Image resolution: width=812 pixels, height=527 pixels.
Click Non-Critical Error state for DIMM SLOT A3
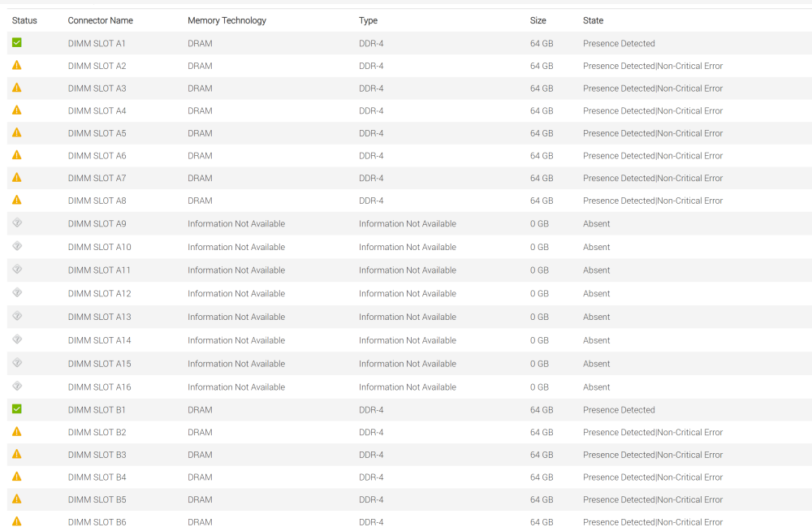point(689,89)
